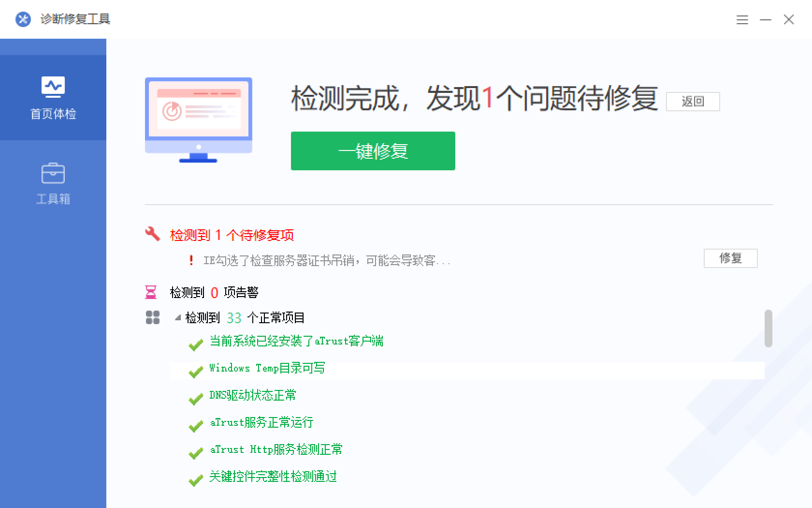Switch to the 工具箱 toolbox tab
This screenshot has height=508, width=812.
53,184
